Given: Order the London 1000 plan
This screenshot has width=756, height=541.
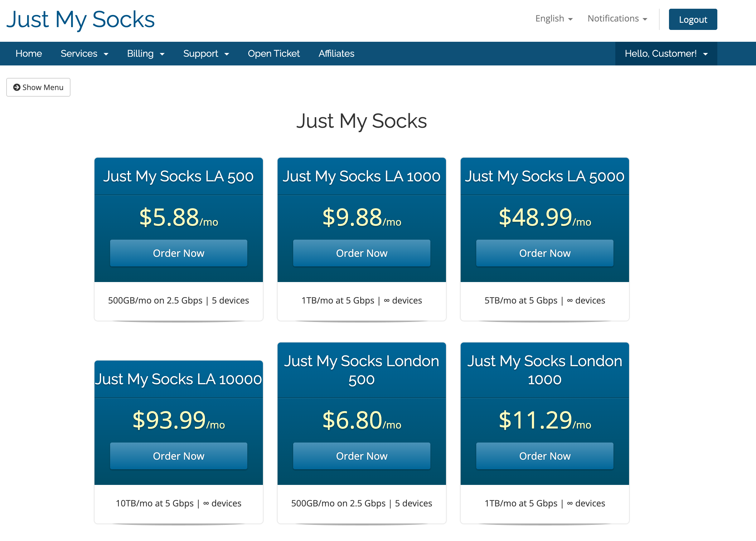Looking at the screenshot, I should (545, 456).
